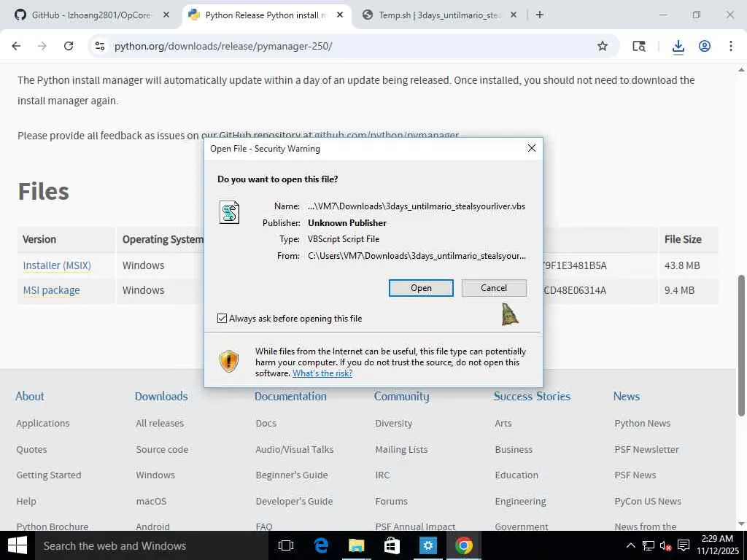Click the page vertical scrollbar thumb
Screen dimensions: 747x560
point(741,346)
